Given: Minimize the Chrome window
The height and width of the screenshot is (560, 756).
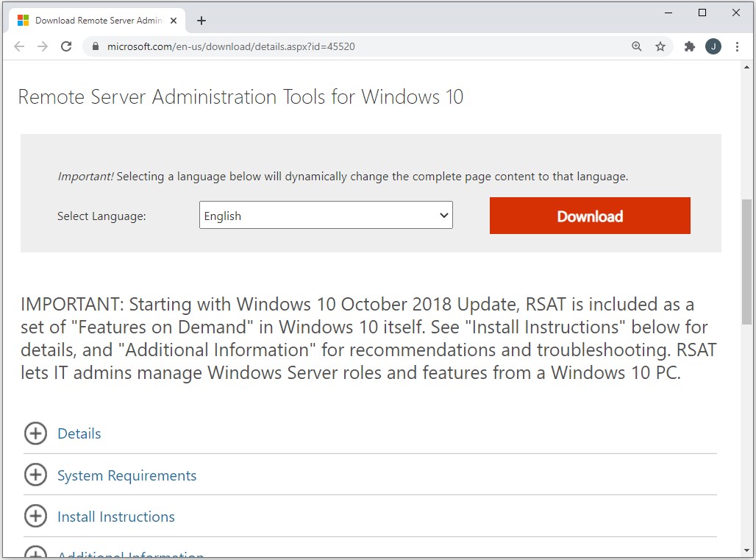Looking at the screenshot, I should (x=668, y=13).
